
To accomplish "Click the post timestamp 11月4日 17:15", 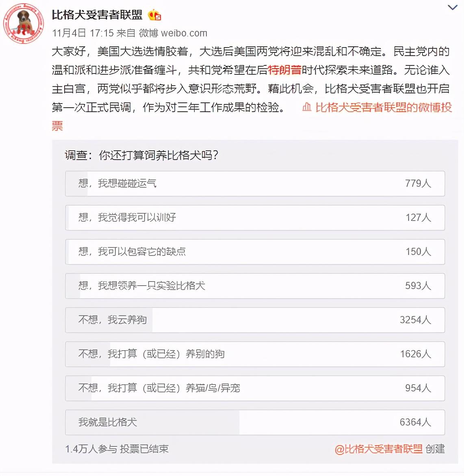I will (82, 33).
